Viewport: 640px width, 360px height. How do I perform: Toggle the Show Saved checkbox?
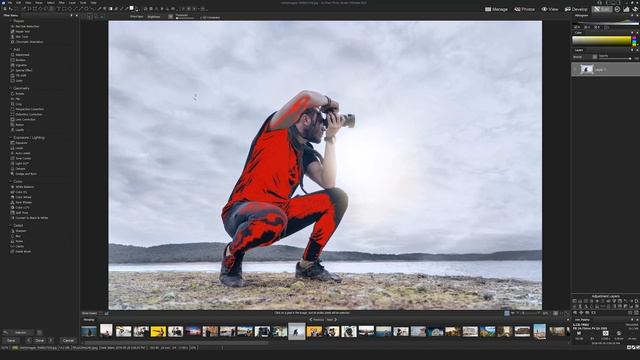(101, 313)
